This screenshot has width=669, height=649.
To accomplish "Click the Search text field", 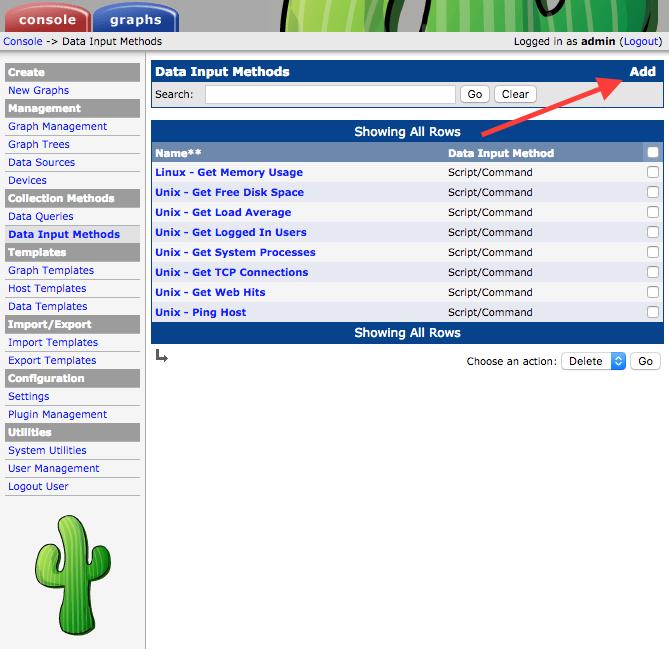I will (330, 94).
